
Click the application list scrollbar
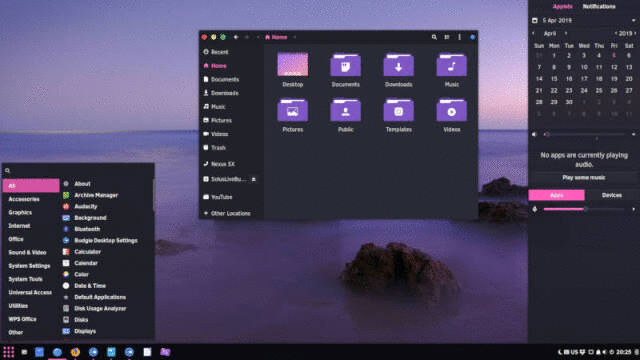pyautogui.click(x=153, y=195)
